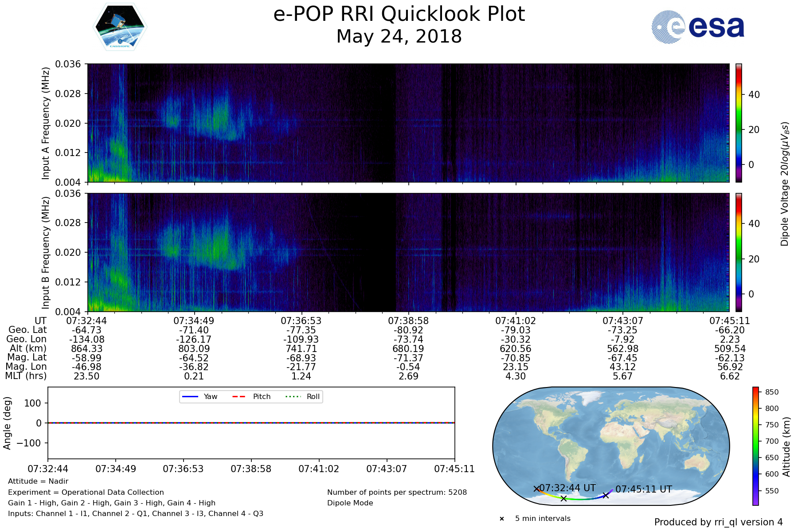
Task: Click the Input A spectrogram colorbar
Action: [739, 123]
